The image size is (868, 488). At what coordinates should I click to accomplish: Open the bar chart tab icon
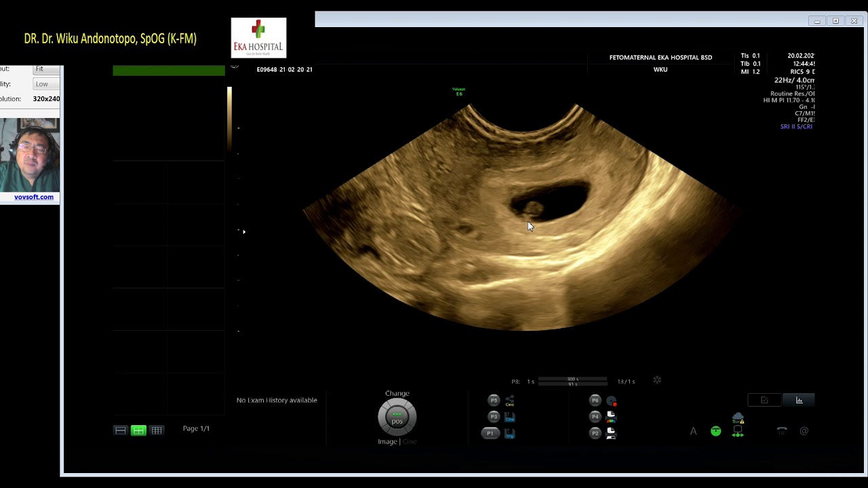(799, 401)
